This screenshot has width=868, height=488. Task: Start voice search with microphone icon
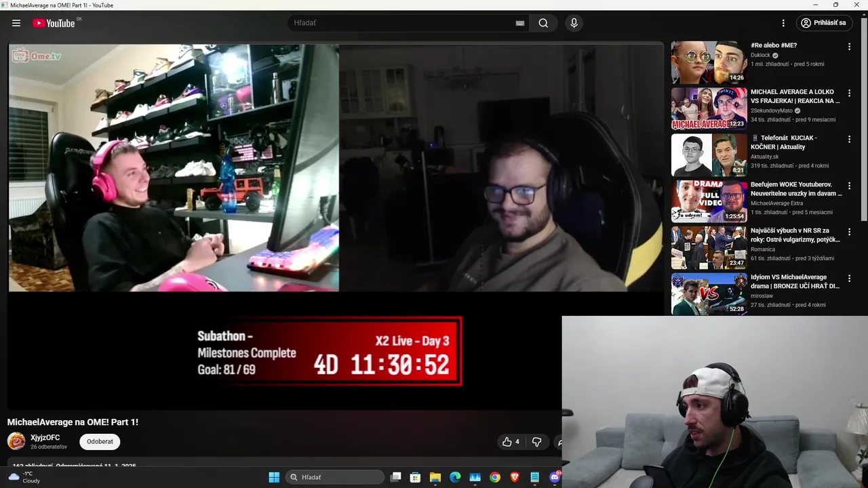574,23
